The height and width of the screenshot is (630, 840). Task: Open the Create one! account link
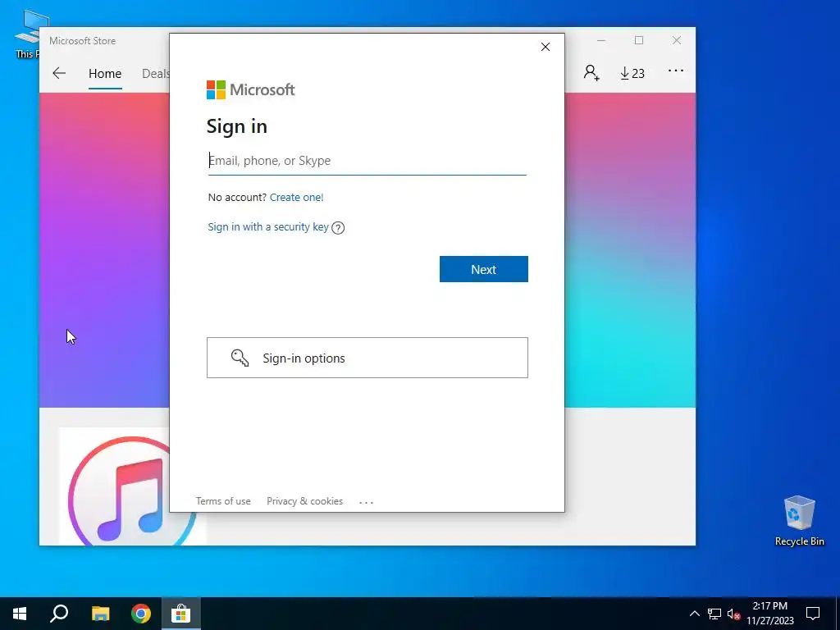pyautogui.click(x=296, y=197)
